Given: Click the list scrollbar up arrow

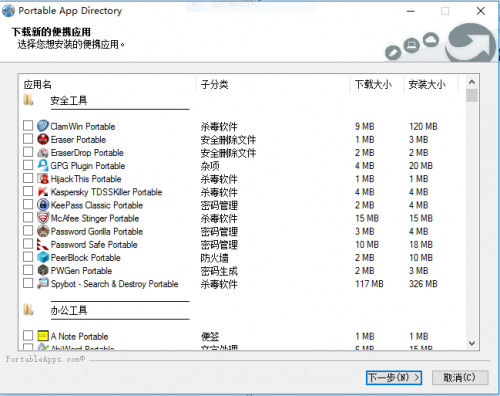Looking at the screenshot, I should pyautogui.click(x=472, y=82).
